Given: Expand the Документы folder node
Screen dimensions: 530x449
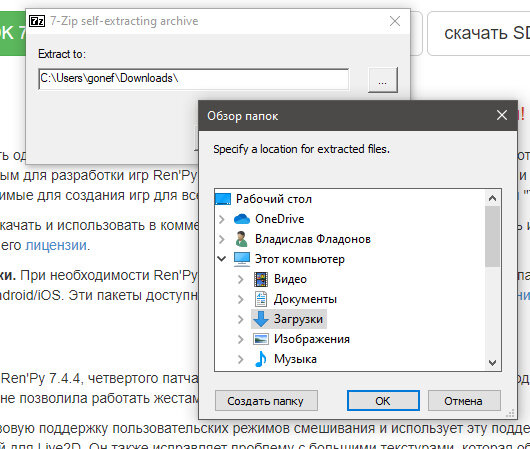Looking at the screenshot, I should (241, 299).
